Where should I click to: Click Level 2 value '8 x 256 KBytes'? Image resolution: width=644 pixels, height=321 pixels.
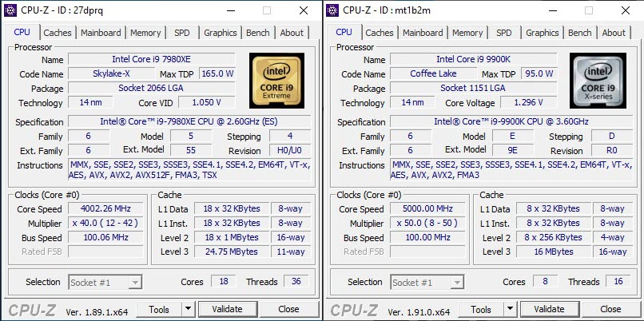(554, 237)
